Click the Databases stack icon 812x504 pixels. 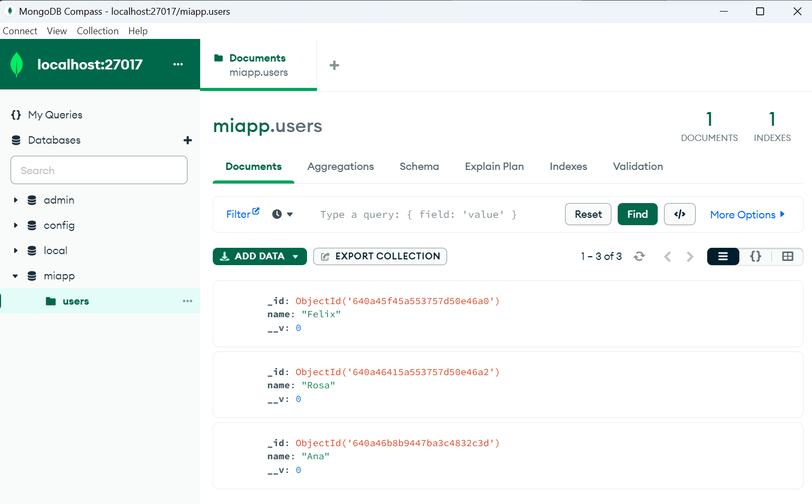coord(16,140)
